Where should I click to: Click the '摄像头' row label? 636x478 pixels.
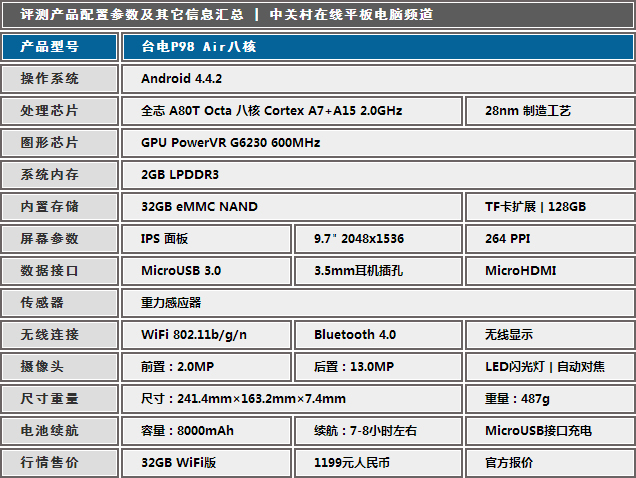pyautogui.click(x=60, y=368)
